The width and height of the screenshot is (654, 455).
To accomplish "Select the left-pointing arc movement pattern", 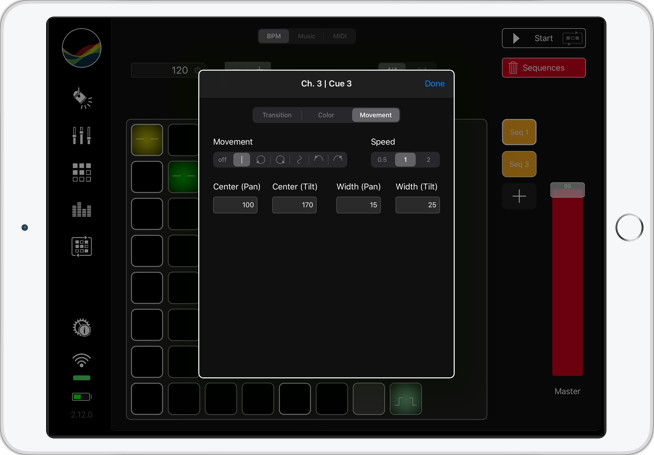I will click(318, 160).
